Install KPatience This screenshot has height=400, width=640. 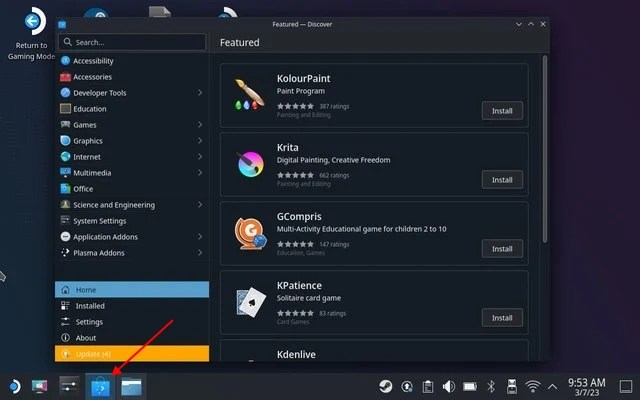pyautogui.click(x=502, y=318)
